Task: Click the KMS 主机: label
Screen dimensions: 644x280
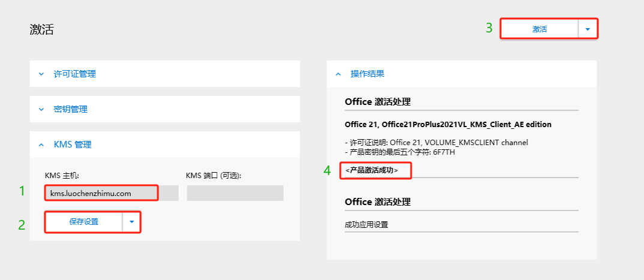Action: 62,175
